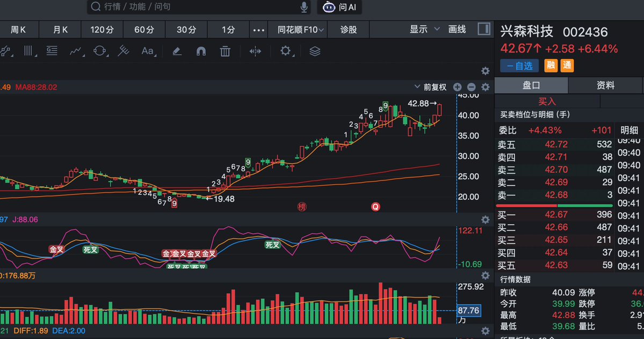Viewport: 644px width, 339px height.
Task: Click the 买五 42.63 order row
Action: coord(555,265)
